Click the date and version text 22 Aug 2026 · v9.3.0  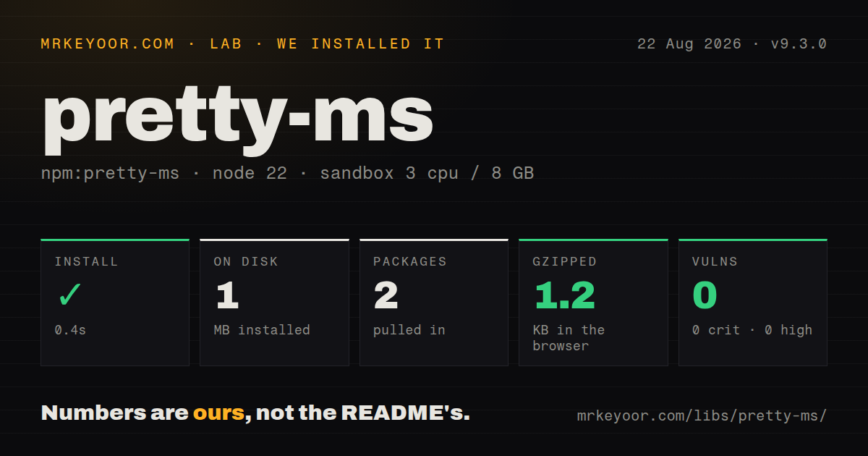732,44
